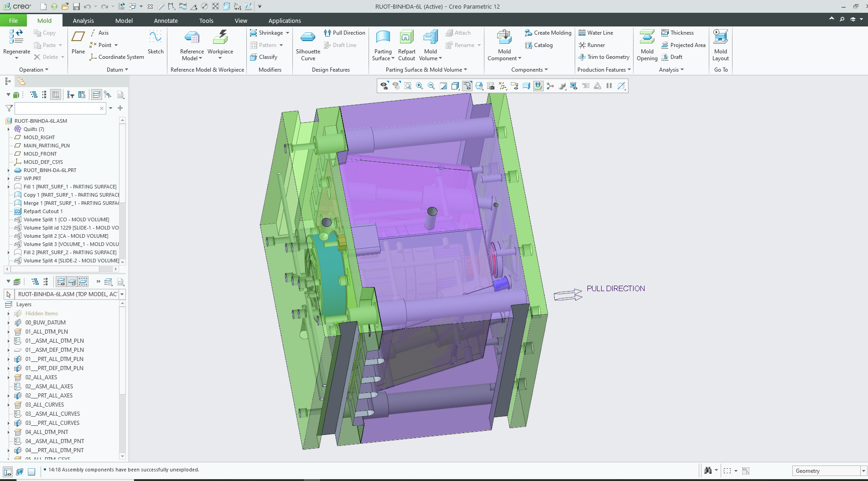
Task: Toggle the layer tree display button
Action: [97, 94]
